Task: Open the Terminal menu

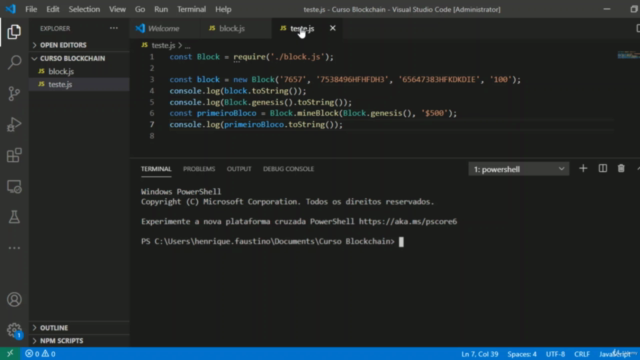Action: click(x=191, y=9)
